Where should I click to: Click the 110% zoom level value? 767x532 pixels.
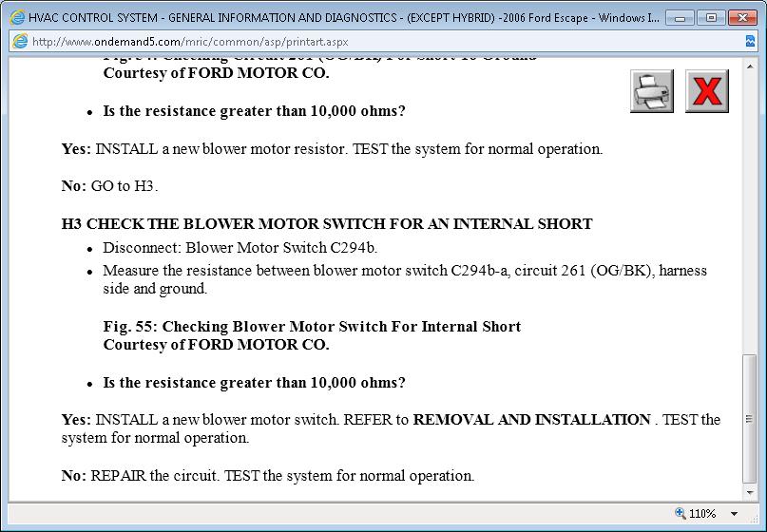pos(702,513)
